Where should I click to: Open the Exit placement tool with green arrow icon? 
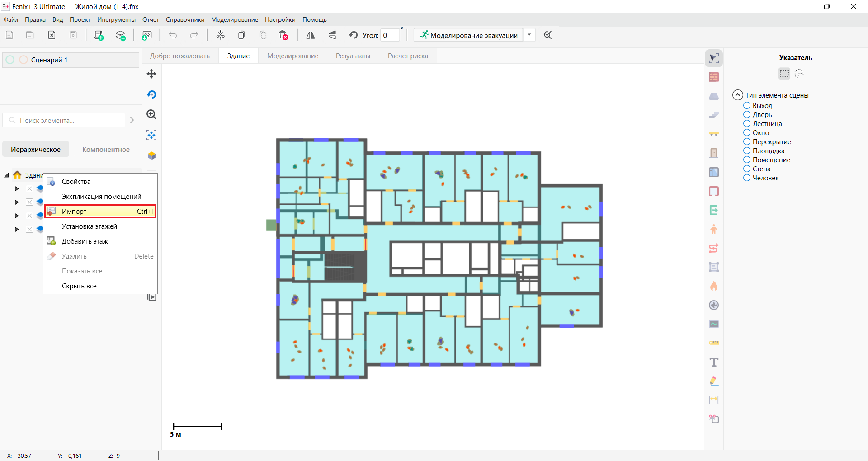point(714,210)
